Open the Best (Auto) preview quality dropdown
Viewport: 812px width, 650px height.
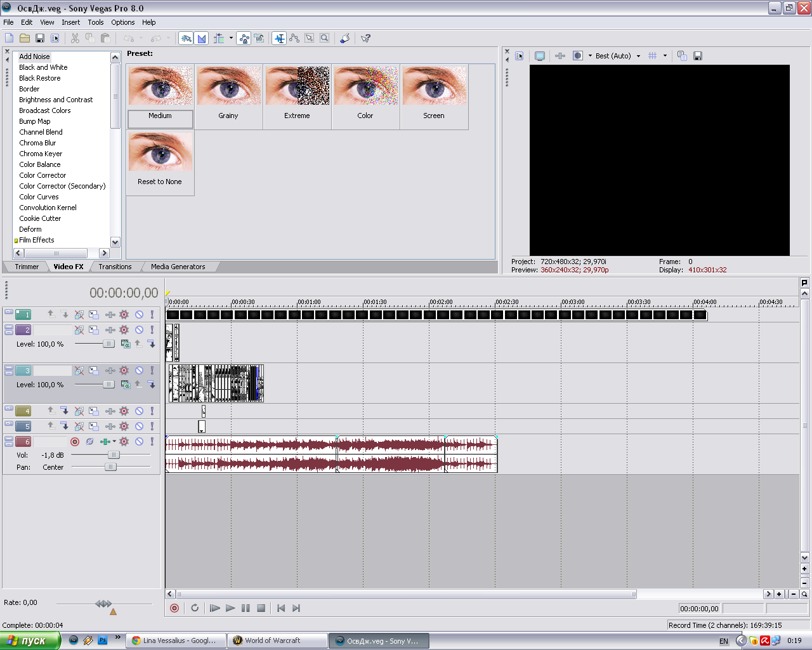pos(638,56)
